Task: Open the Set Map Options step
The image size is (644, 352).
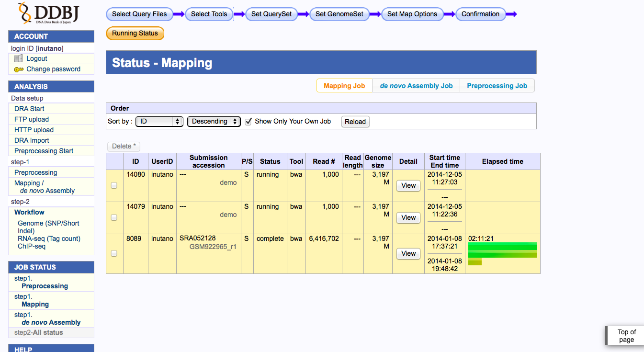Action: (412, 14)
